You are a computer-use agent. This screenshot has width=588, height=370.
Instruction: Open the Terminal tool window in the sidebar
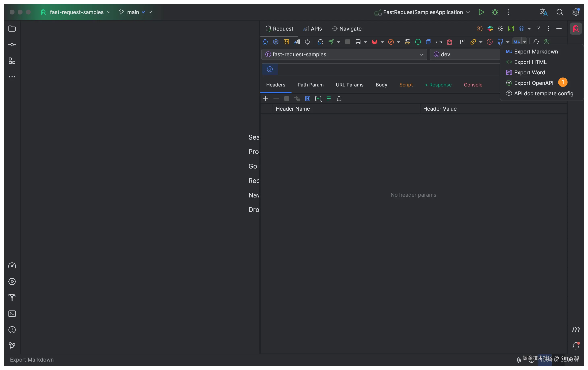pos(12,314)
